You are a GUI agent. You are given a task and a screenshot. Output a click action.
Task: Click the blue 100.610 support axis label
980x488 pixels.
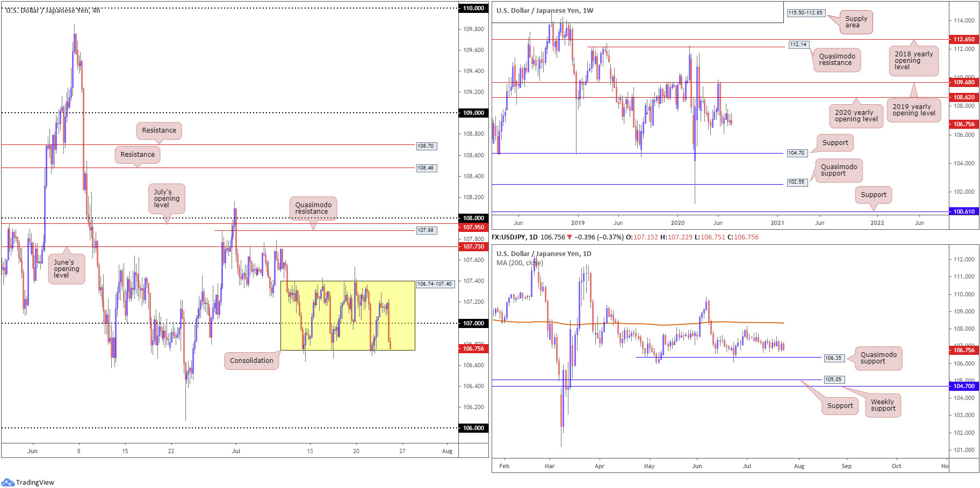pyautogui.click(x=964, y=212)
